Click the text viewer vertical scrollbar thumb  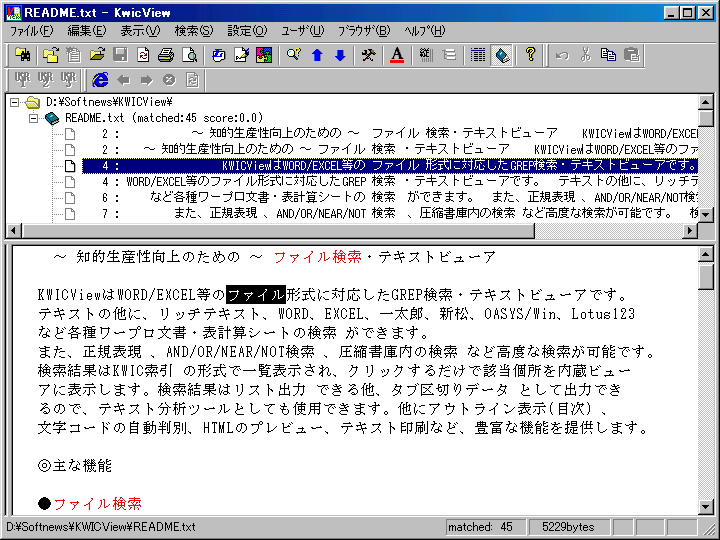tap(705, 276)
